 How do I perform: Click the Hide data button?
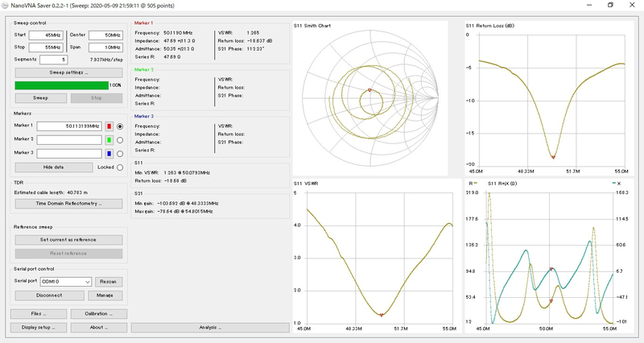pos(54,167)
